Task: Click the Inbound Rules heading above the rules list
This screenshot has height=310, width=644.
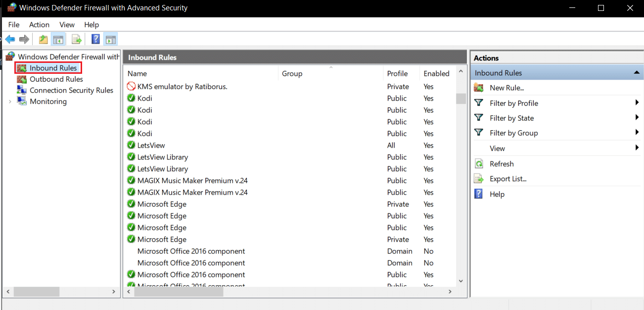Action: pos(152,57)
